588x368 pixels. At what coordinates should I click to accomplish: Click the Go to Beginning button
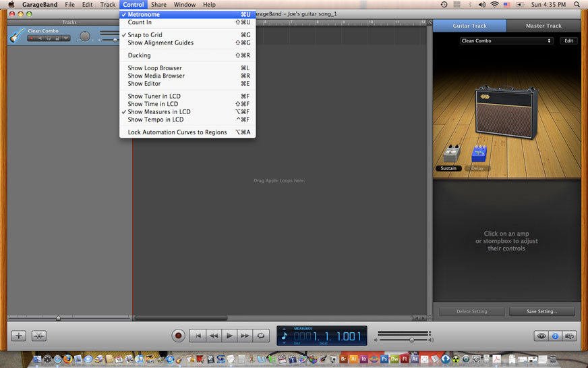198,336
